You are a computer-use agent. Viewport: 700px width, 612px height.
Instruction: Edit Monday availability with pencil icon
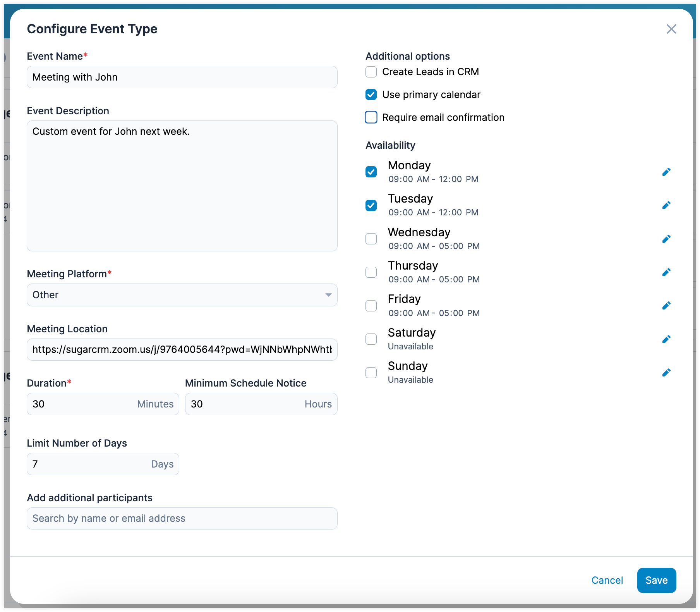click(x=666, y=172)
